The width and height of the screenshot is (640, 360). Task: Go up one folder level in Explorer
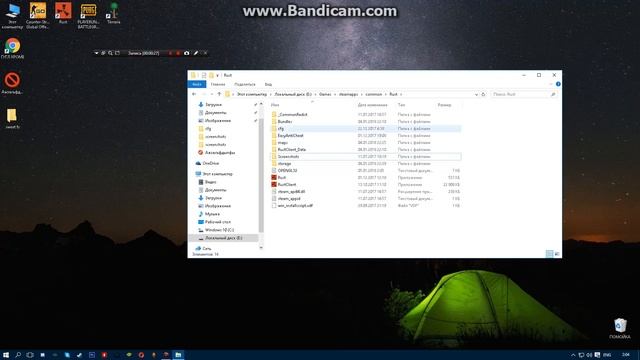point(219,94)
